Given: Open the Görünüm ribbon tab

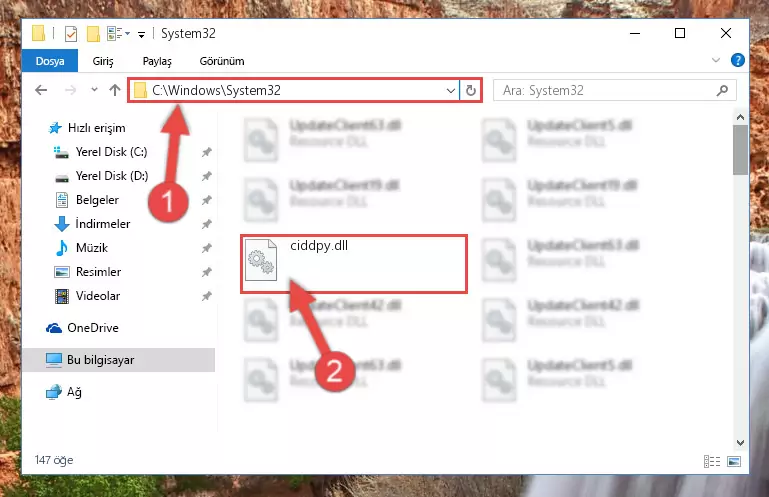Looking at the screenshot, I should 222,61.
